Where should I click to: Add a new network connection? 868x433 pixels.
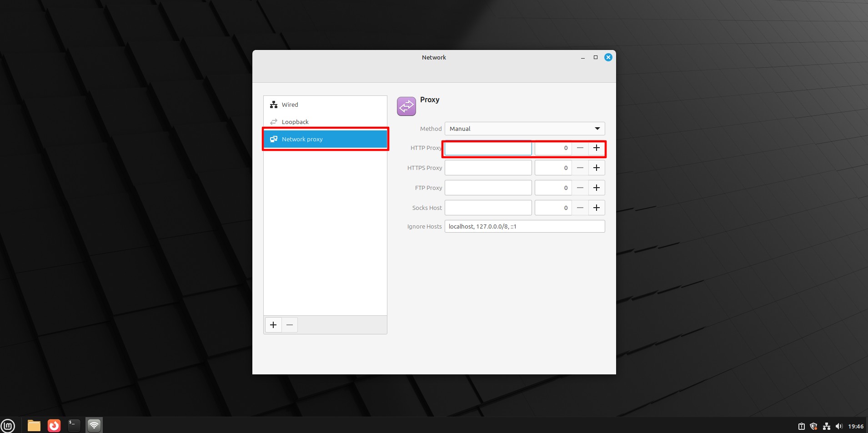pos(273,325)
